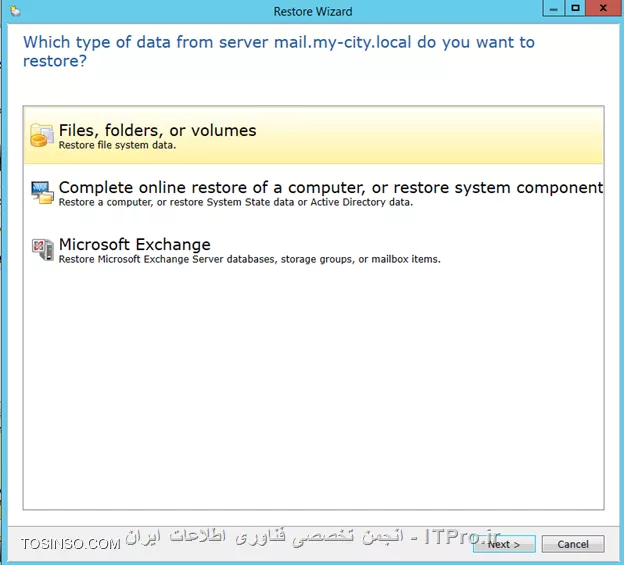
Task: Minimize the Restore Wizard window
Action: point(554,8)
